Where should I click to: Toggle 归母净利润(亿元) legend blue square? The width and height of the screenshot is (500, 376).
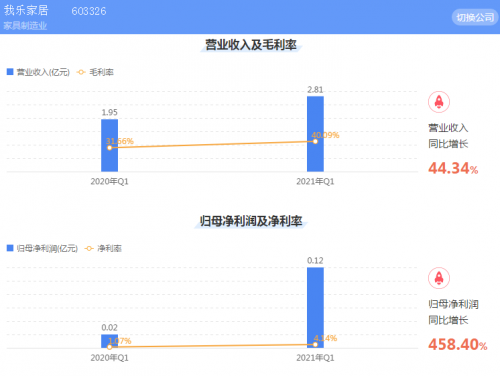10,248
